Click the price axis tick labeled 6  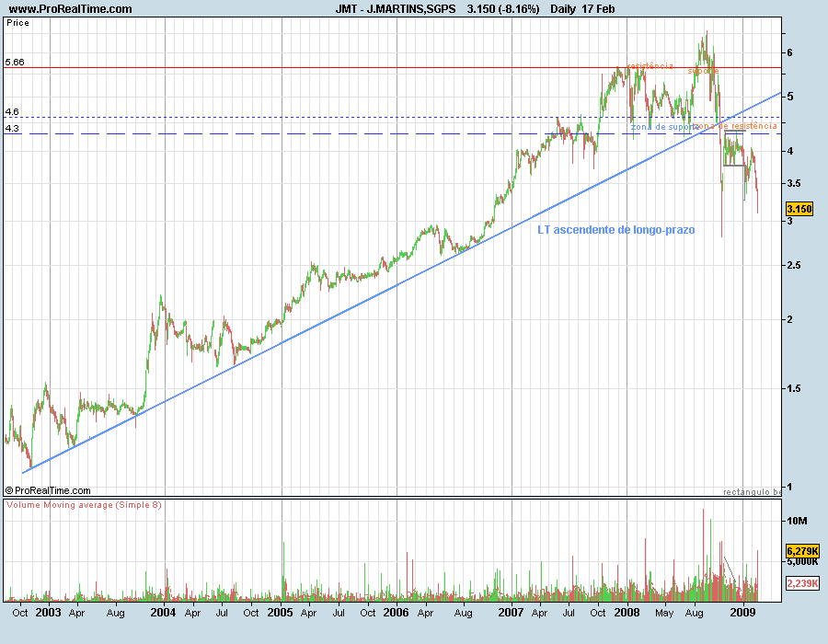(x=789, y=52)
